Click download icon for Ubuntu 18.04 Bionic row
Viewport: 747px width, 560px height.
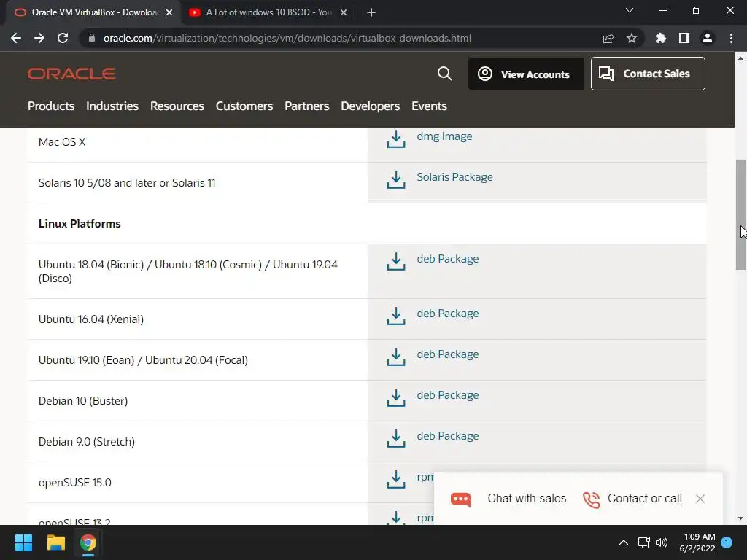(396, 262)
